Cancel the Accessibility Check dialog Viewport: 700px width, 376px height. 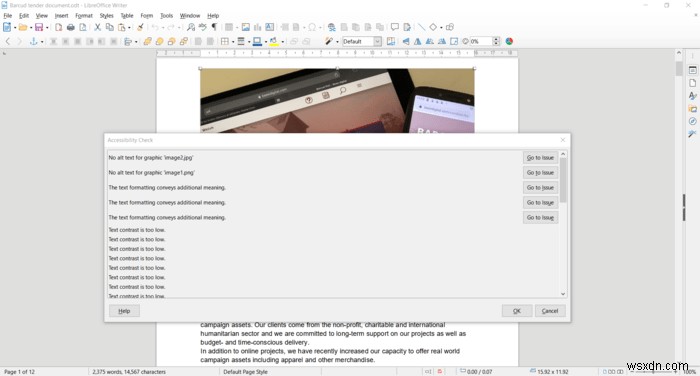tap(550, 311)
